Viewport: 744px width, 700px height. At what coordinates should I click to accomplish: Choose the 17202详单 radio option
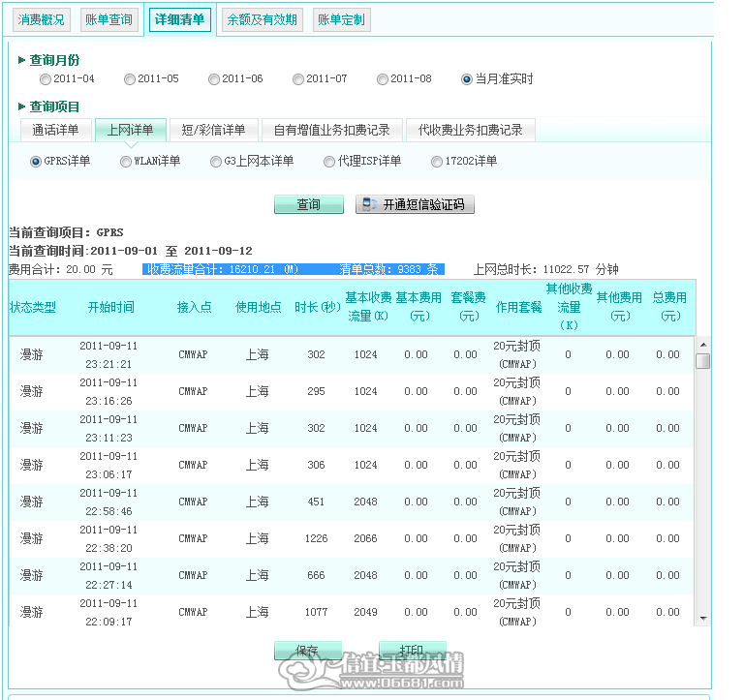pos(437,162)
